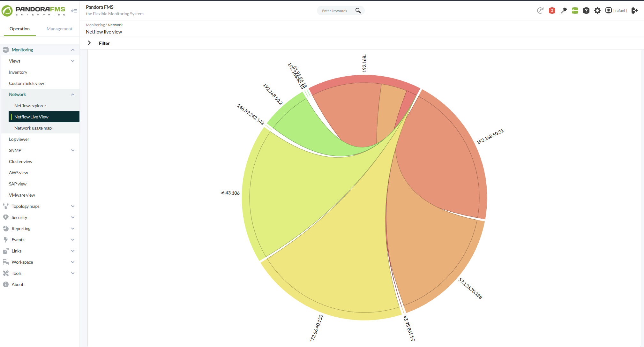Click the Network usage map link

(x=33, y=128)
